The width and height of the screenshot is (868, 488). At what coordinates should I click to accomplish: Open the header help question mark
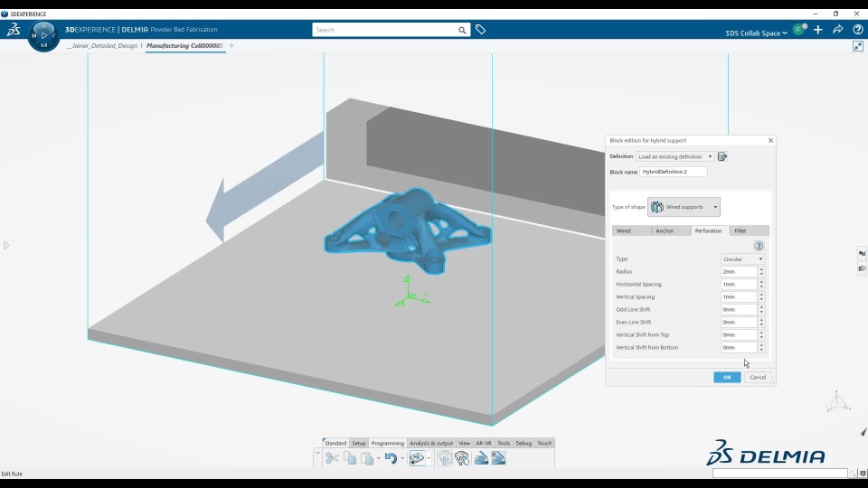(857, 29)
